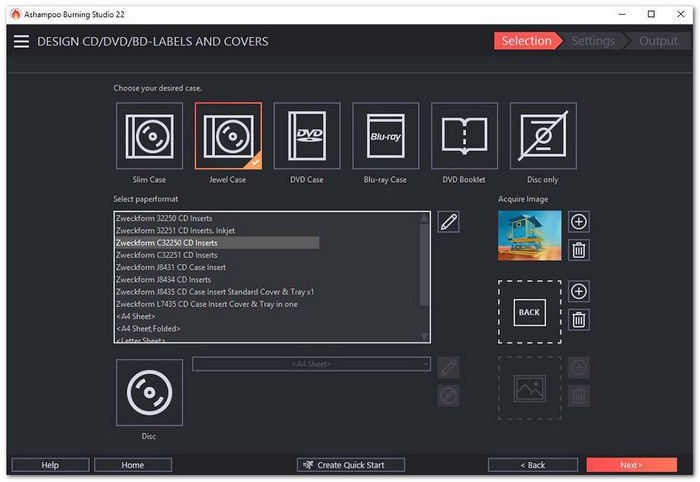
Task: Click the disabled disc image plus icon
Action: [579, 368]
